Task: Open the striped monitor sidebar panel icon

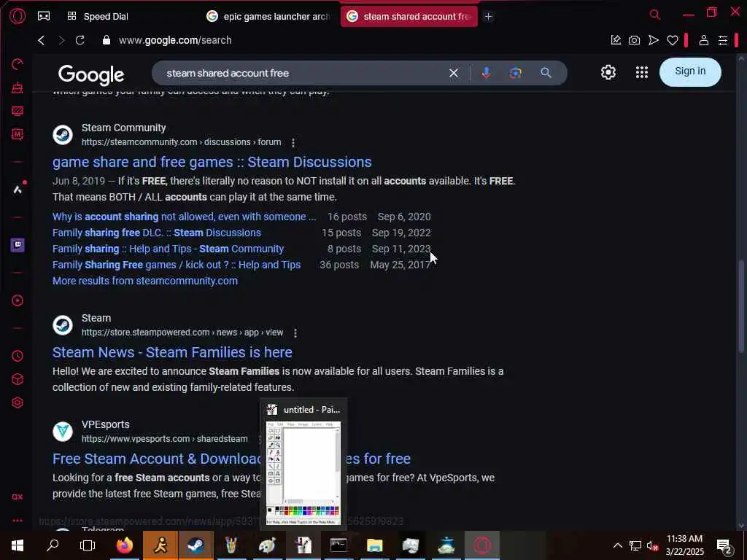Action: [18, 111]
